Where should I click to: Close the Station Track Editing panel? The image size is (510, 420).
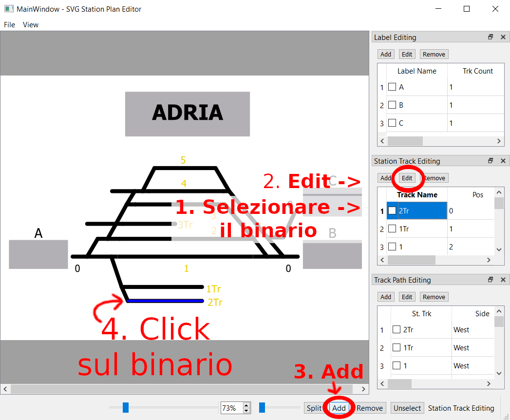503,161
